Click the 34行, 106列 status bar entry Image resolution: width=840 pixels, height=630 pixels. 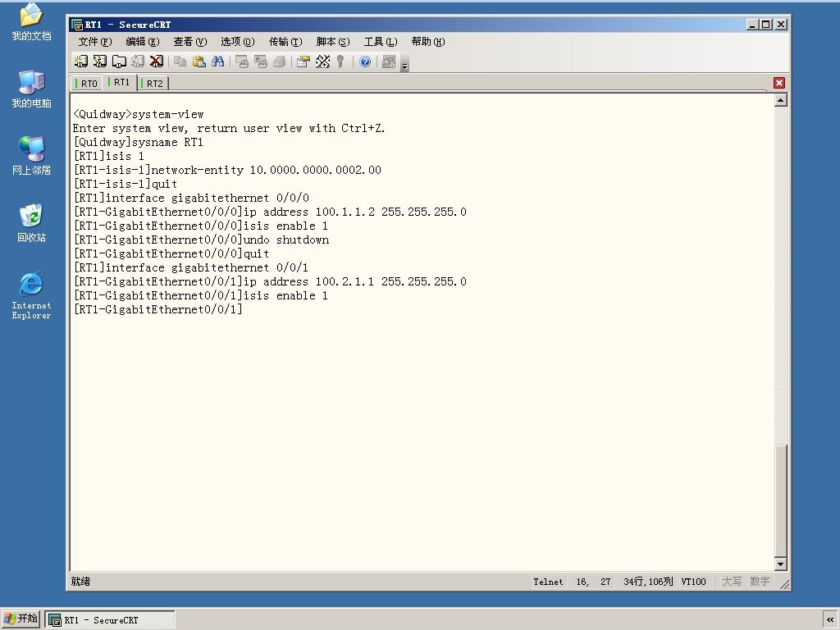648,582
